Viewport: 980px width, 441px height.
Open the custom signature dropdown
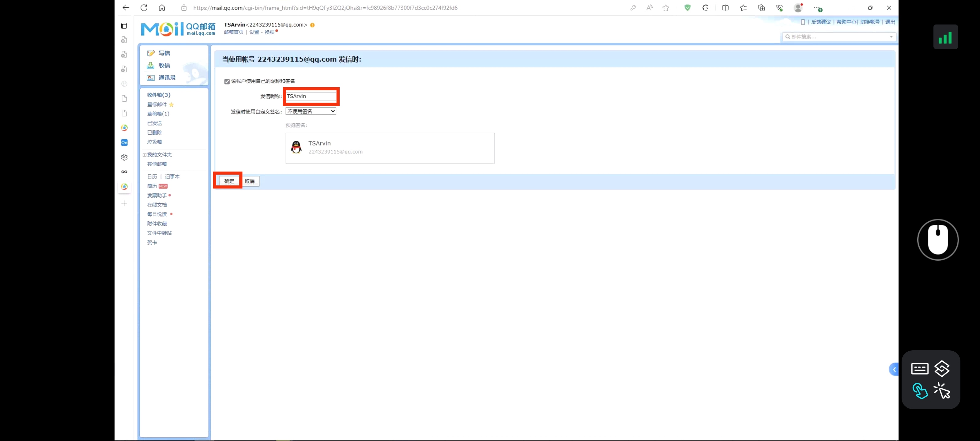(311, 111)
